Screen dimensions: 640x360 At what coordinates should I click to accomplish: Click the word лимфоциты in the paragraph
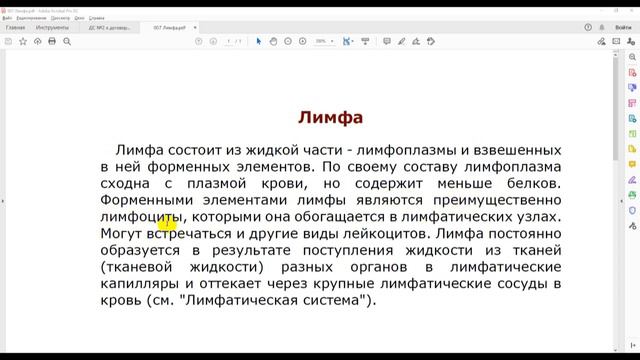[x=141, y=217]
